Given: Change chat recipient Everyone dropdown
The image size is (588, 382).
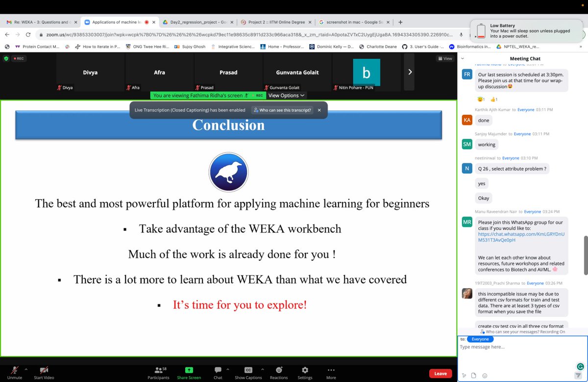Looking at the screenshot, I should click(480, 339).
